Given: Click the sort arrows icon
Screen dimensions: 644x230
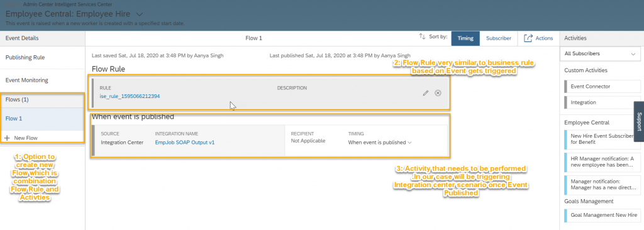Looking at the screenshot, I should tap(422, 37).
